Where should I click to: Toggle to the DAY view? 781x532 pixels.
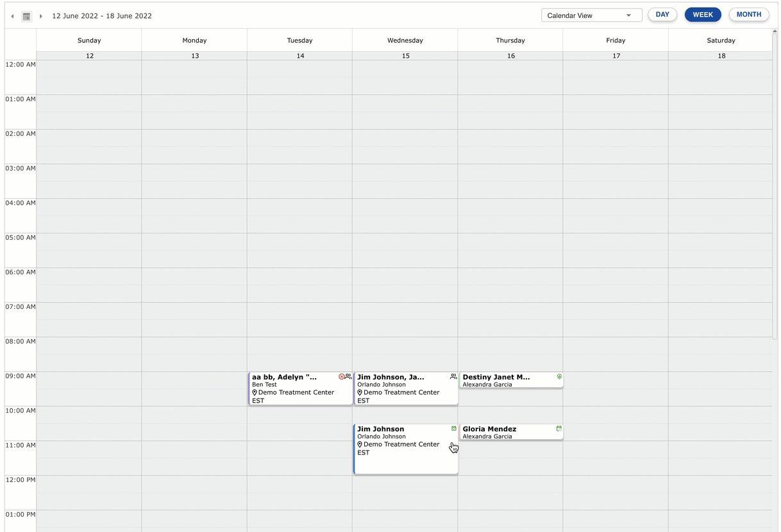pos(662,14)
